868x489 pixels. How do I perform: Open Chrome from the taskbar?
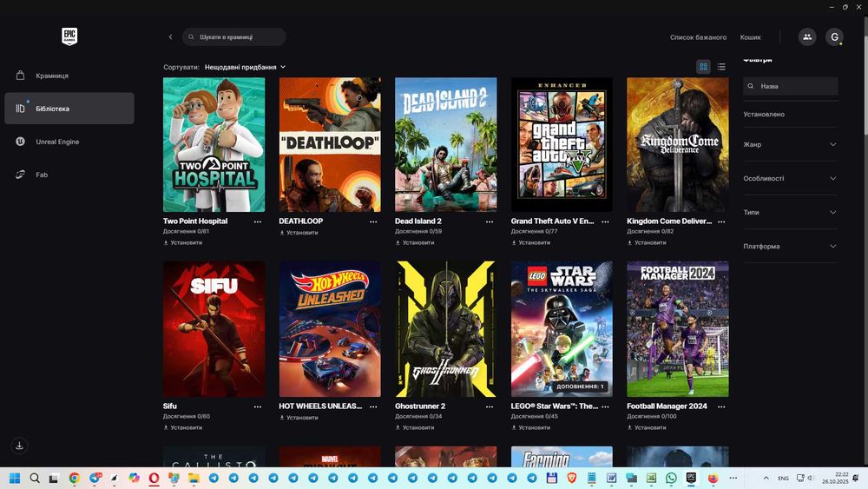[x=74, y=478]
